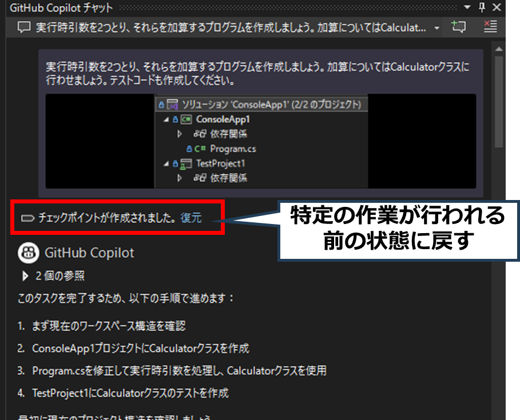Select Program.cs in the attached image
Image resolution: width=520 pixels, height=420 pixels.
[232, 149]
